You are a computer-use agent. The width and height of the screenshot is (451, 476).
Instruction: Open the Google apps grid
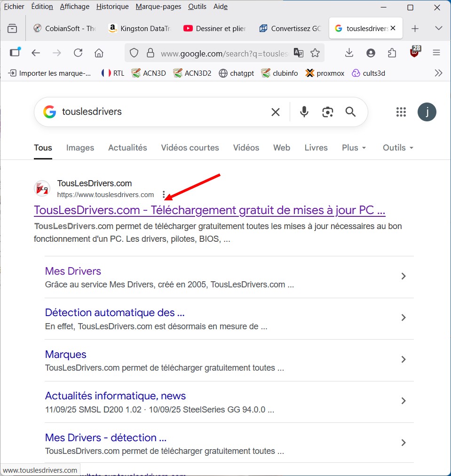point(401,112)
